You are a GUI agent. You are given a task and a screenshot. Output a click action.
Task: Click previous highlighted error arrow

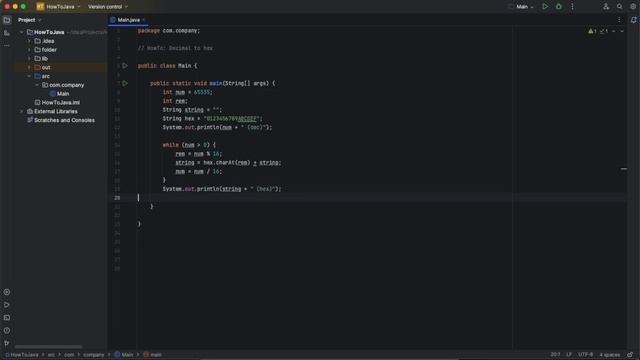[613, 31]
